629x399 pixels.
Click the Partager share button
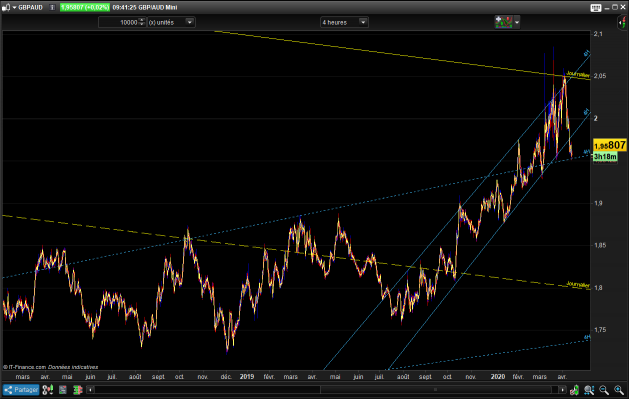tap(21, 389)
